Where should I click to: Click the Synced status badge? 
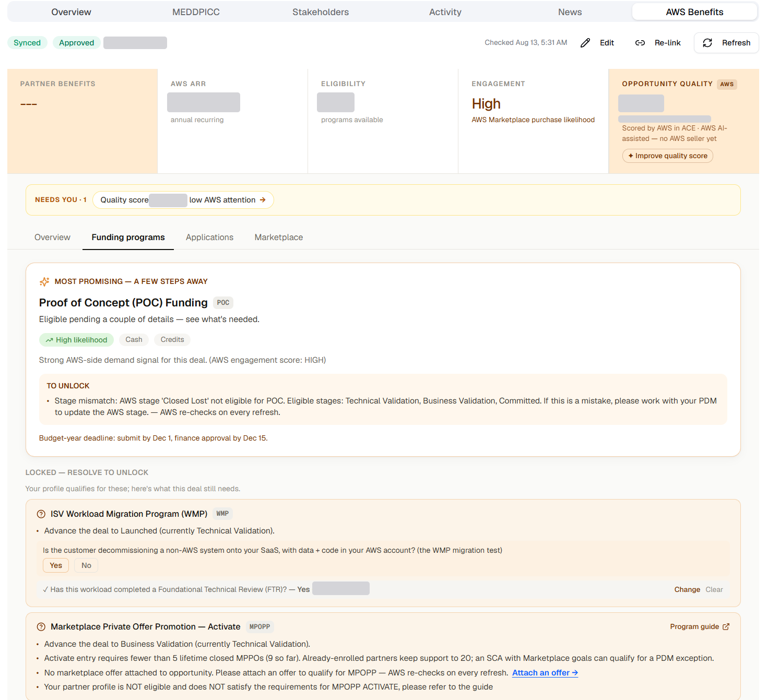[x=27, y=43]
